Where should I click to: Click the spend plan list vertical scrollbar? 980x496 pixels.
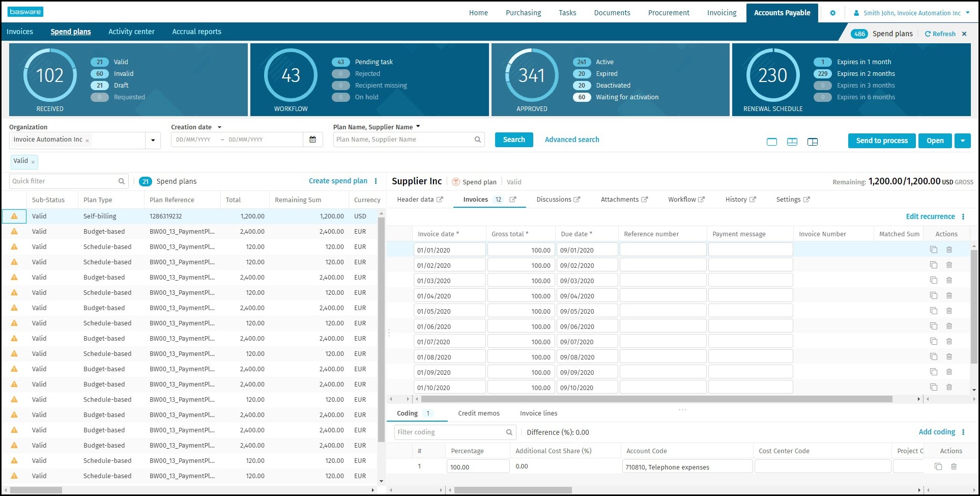pyautogui.click(x=381, y=330)
